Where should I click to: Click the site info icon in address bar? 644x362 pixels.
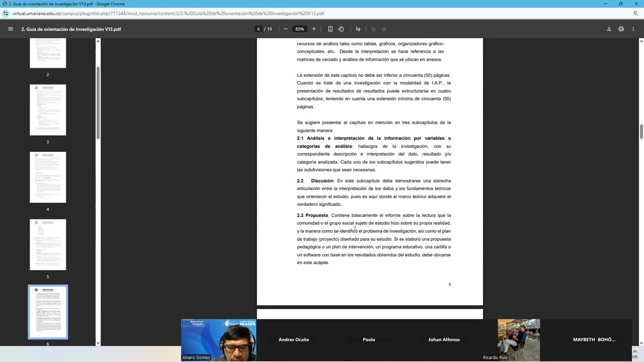pos(6,14)
